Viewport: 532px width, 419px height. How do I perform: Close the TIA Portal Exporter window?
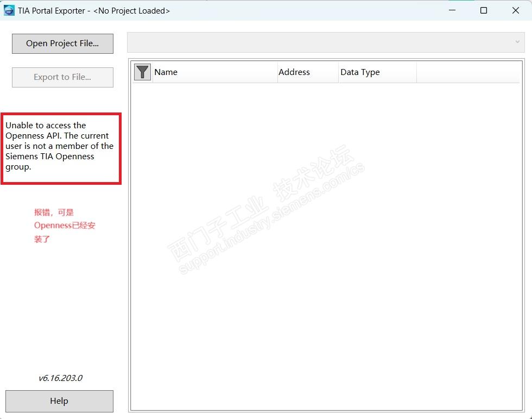515,10
